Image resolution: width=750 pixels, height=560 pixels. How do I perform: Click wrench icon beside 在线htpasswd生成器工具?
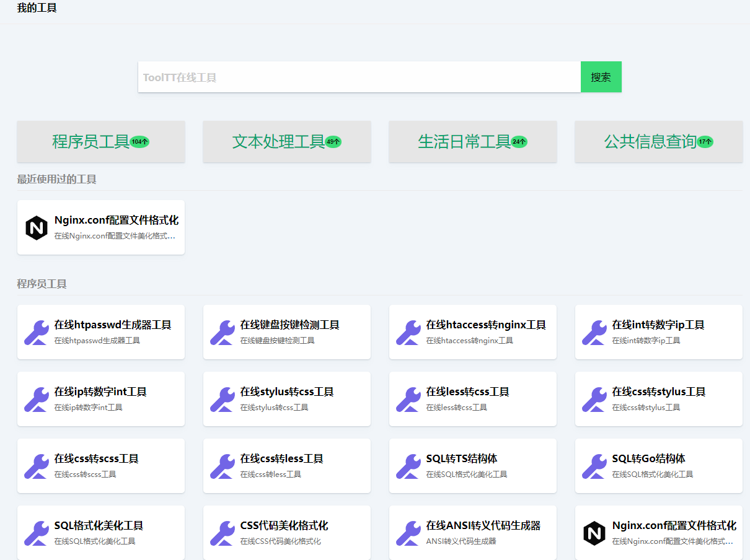tap(37, 332)
